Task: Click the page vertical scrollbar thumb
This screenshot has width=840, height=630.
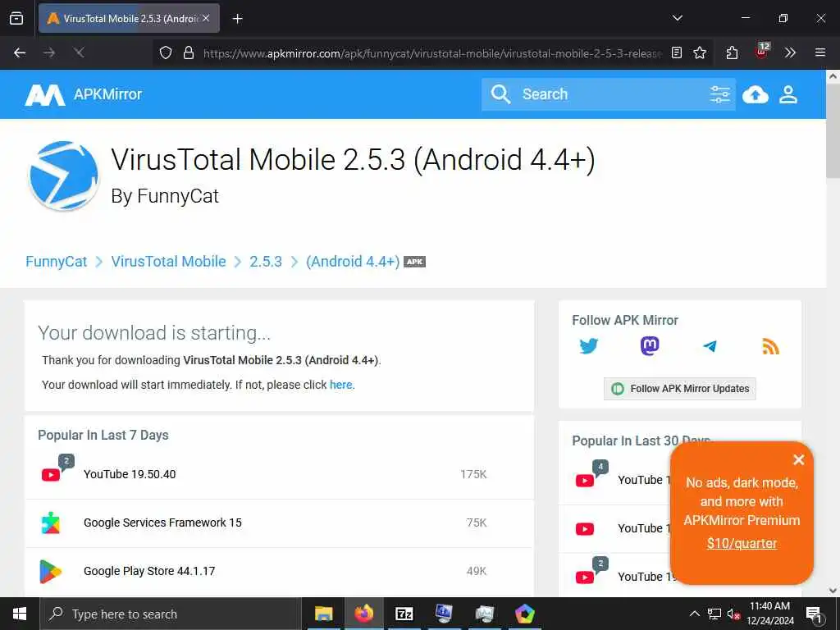Action: 833,130
